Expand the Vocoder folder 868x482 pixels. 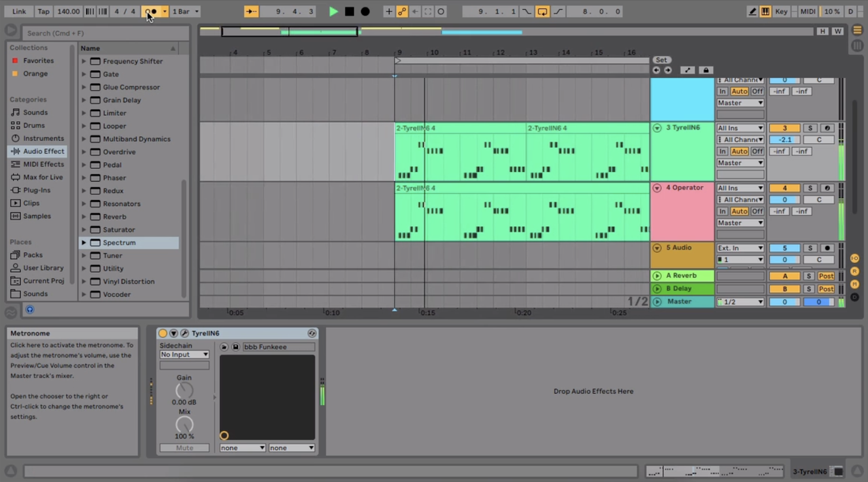coord(84,295)
